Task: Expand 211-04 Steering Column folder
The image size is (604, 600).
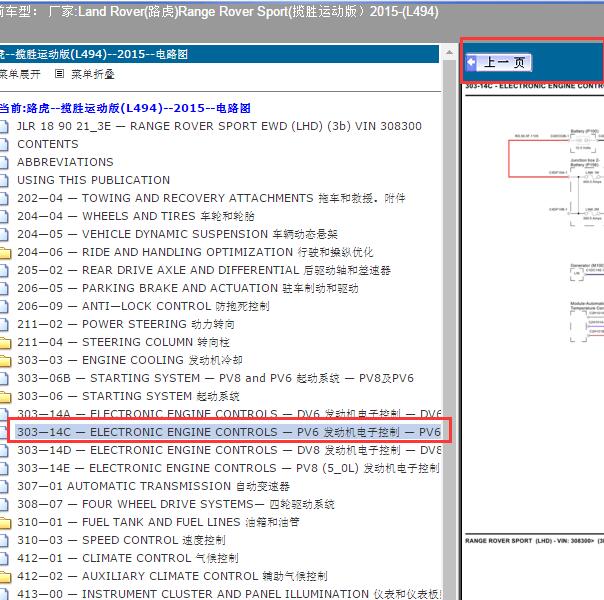Action: tap(123, 342)
